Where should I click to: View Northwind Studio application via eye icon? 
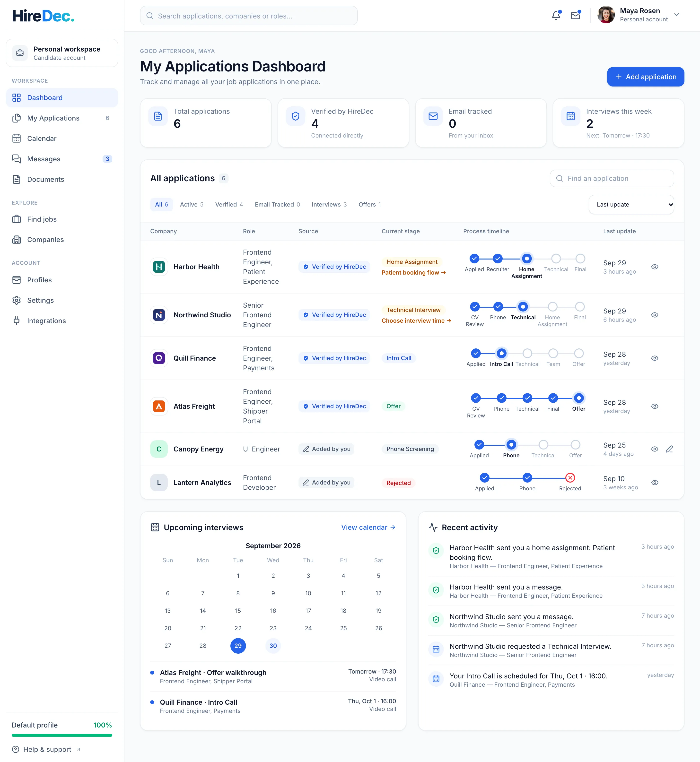655,315
